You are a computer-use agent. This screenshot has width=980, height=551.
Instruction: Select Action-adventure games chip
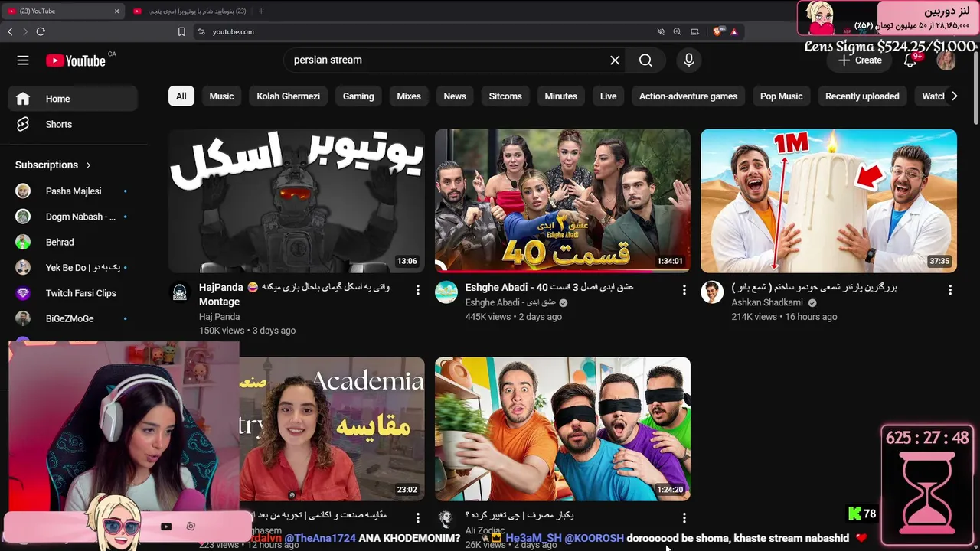coord(688,96)
